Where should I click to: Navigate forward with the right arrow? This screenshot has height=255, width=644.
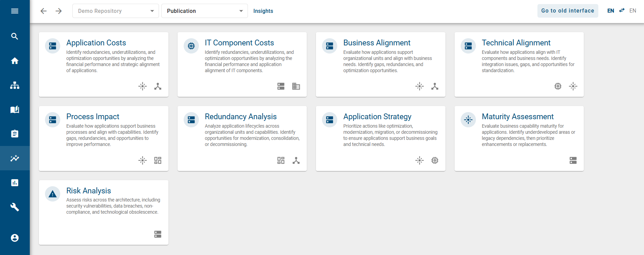(x=59, y=11)
